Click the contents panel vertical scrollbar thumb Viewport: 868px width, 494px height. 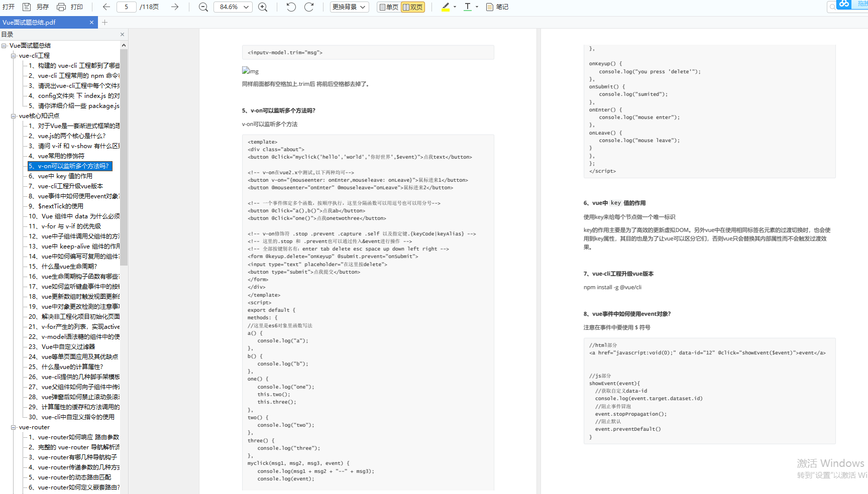click(124, 157)
